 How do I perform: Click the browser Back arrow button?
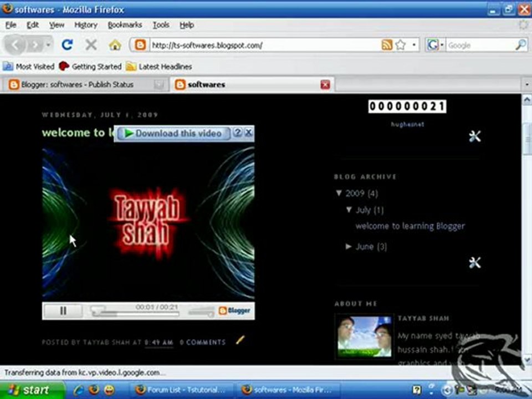[14, 45]
